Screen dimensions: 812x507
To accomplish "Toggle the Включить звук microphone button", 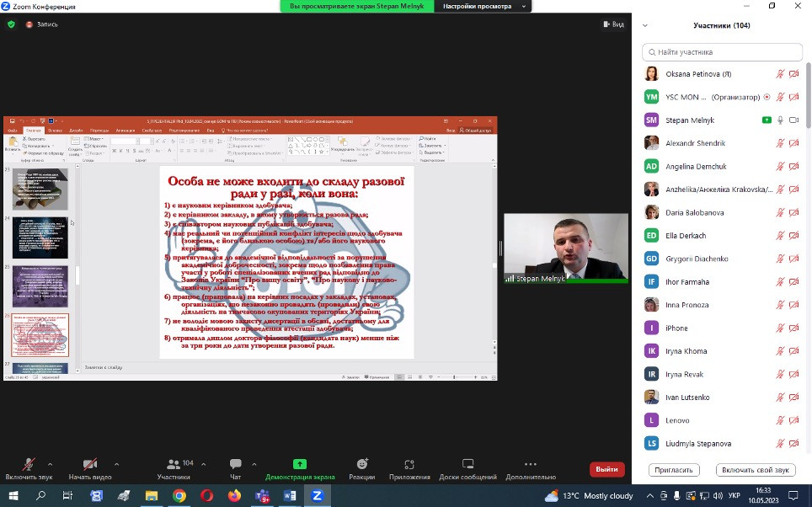I will tap(29, 468).
